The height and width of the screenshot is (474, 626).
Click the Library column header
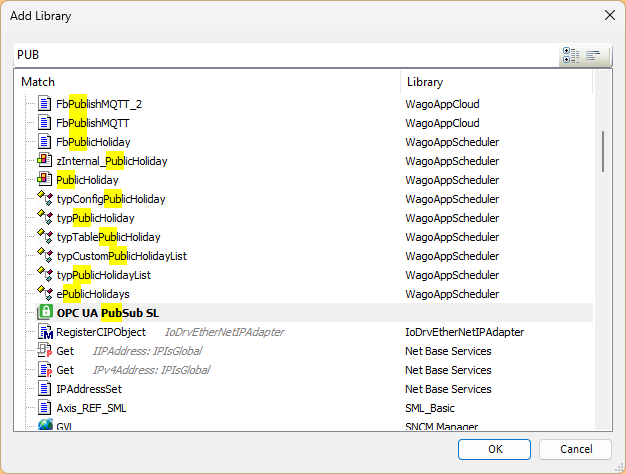(425, 82)
